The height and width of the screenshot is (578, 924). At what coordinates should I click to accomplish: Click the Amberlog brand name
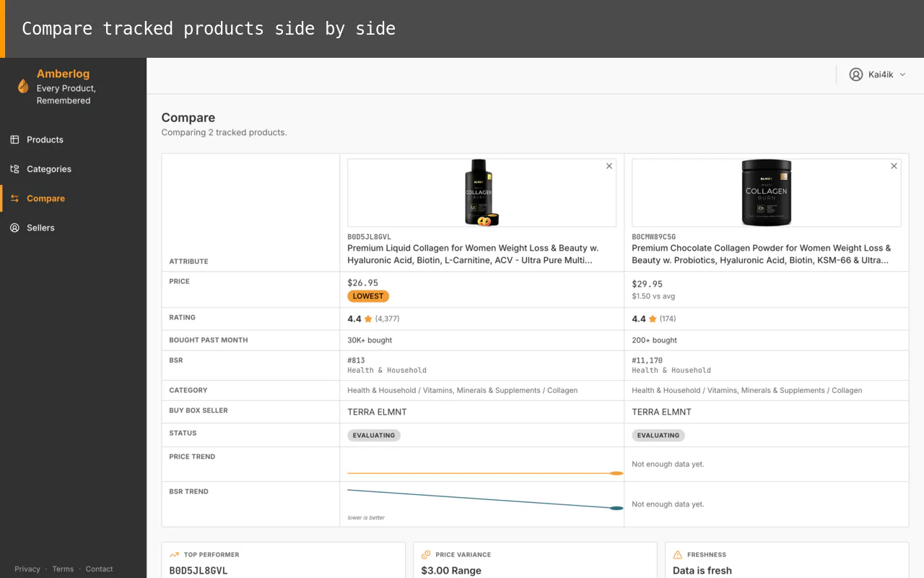coord(63,74)
